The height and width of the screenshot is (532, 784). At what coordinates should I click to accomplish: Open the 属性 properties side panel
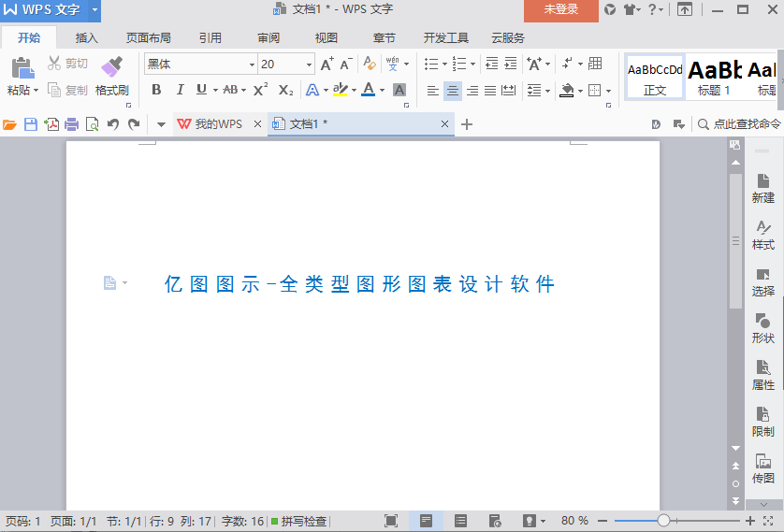pyautogui.click(x=763, y=375)
